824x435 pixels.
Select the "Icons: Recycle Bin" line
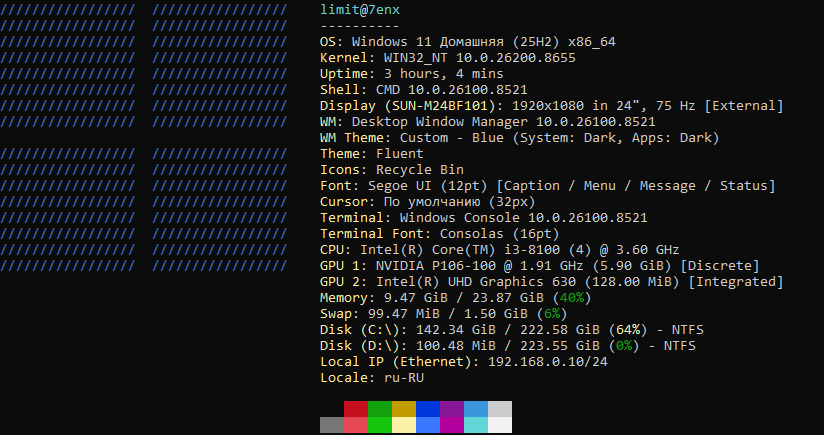(x=392, y=170)
